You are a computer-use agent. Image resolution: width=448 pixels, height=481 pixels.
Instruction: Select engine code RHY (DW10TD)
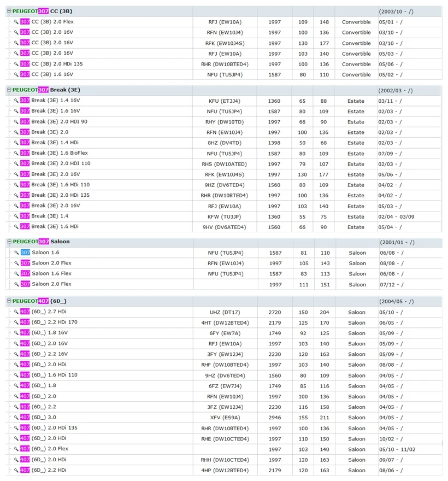tap(225, 122)
